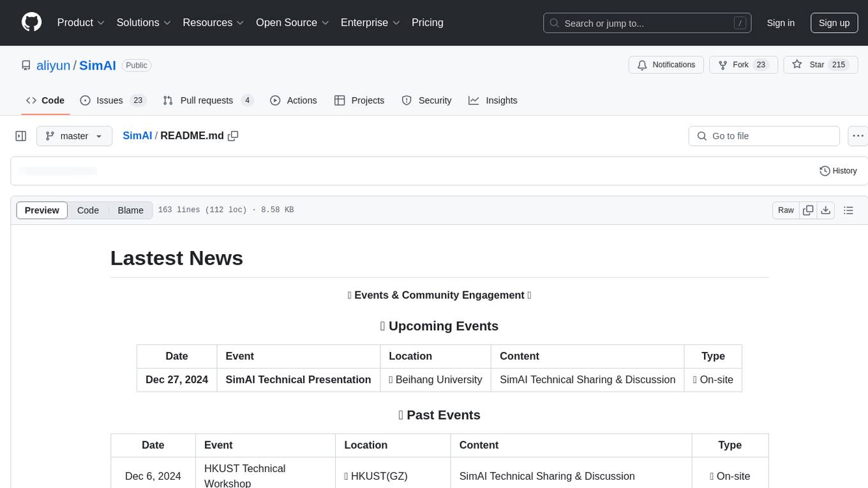Click the Star count 215

839,65
